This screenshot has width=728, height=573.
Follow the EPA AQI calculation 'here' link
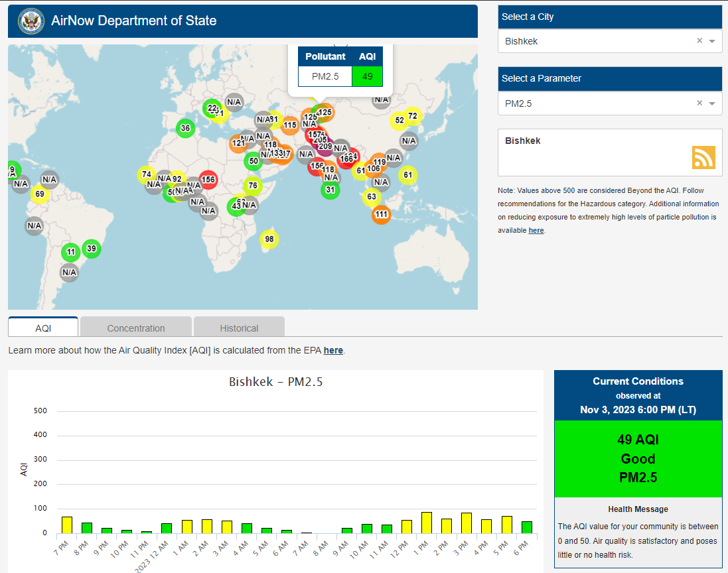coord(333,350)
